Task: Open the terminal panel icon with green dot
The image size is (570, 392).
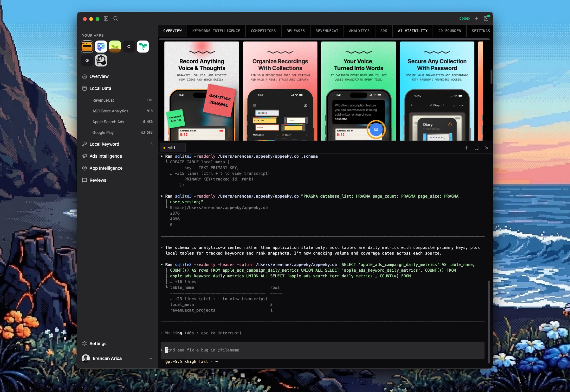Action: point(486,18)
